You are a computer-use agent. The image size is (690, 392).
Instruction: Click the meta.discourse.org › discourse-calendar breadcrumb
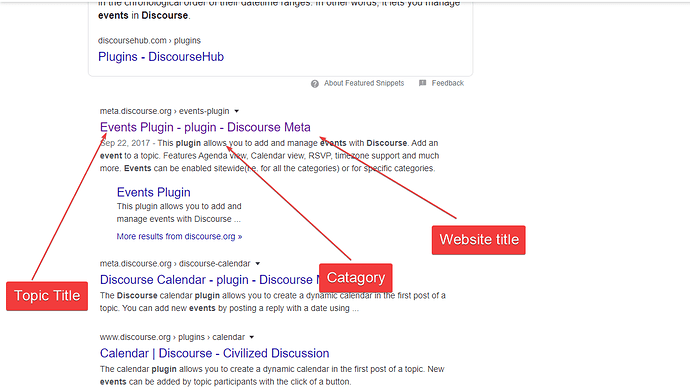coord(175,264)
